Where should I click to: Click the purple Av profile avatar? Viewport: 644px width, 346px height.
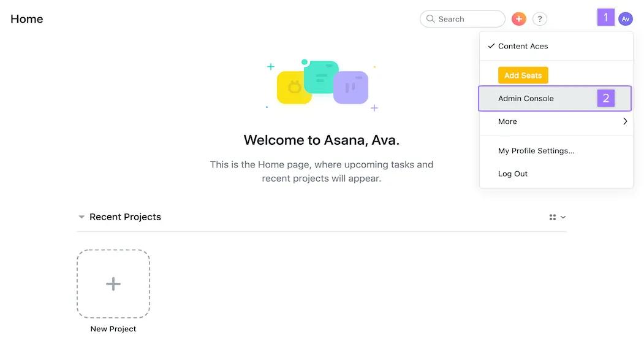tap(625, 19)
